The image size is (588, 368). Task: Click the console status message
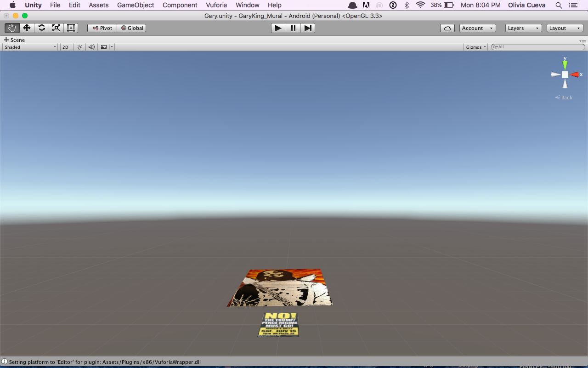(105, 362)
